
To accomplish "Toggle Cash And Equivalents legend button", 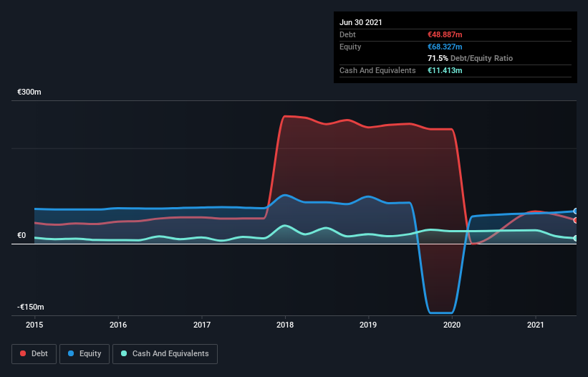I will [165, 354].
